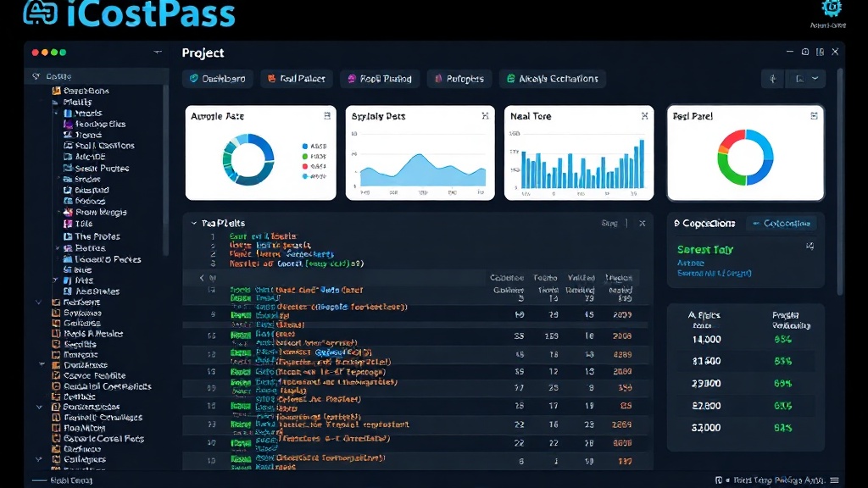Open the fifth tab with the green icon

[553, 79]
